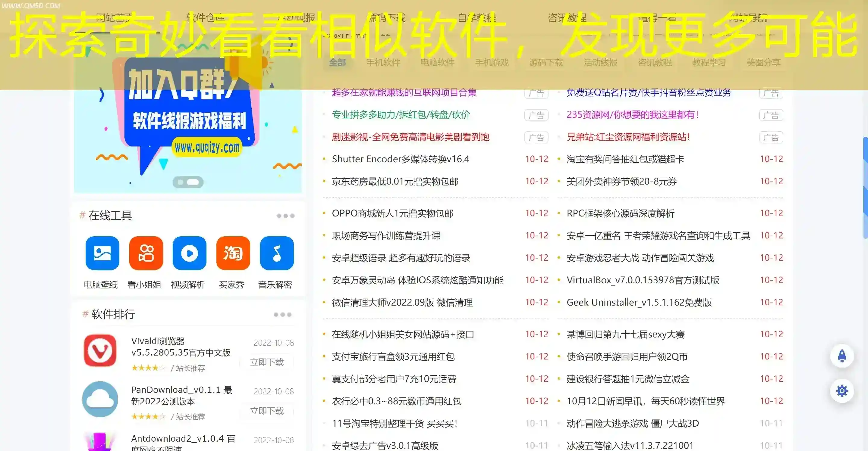
Task: Switch to the 活动线报 tab
Action: point(600,62)
